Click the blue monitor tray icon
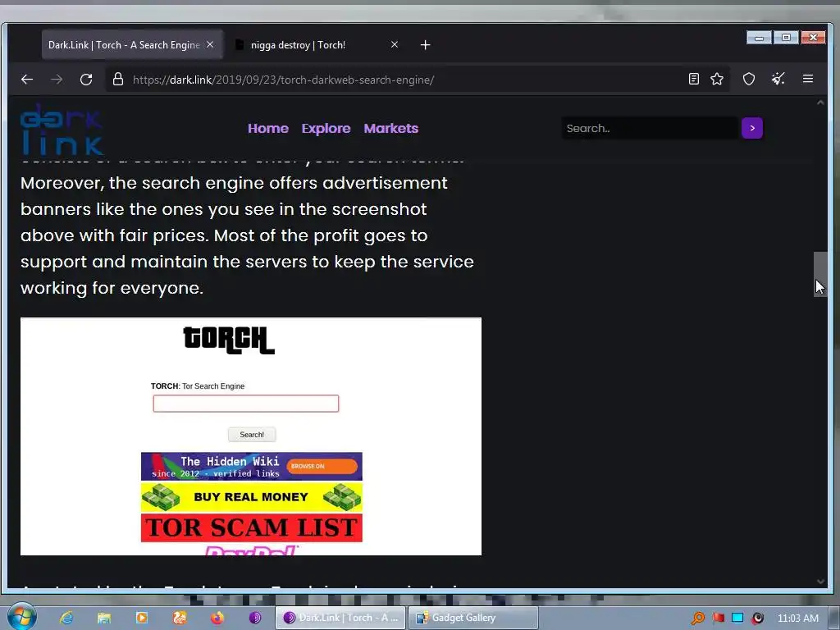This screenshot has height=630, width=840. [737, 619]
